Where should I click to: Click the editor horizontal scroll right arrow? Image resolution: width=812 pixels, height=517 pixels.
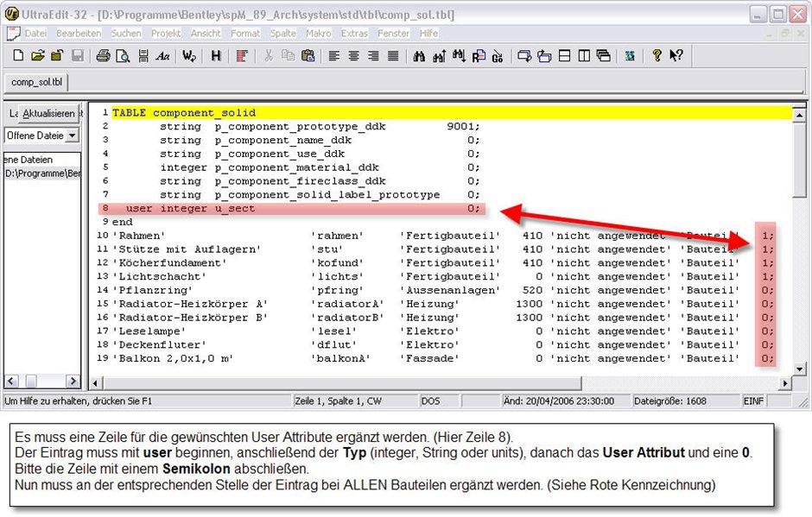click(x=785, y=383)
